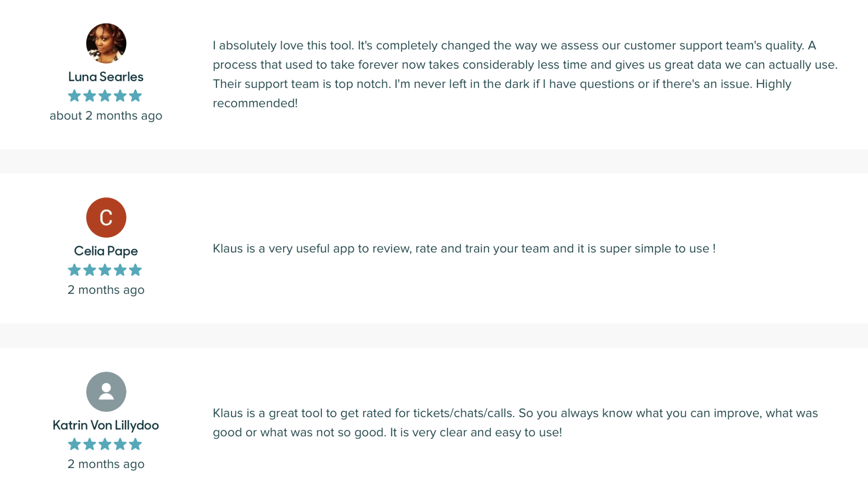Click second star of Katrin Von Lillydoo's rating
The width and height of the screenshot is (868, 498).
point(90,444)
